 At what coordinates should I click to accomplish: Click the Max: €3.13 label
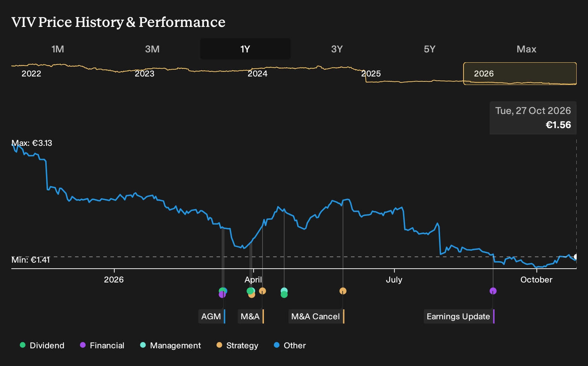coord(32,143)
